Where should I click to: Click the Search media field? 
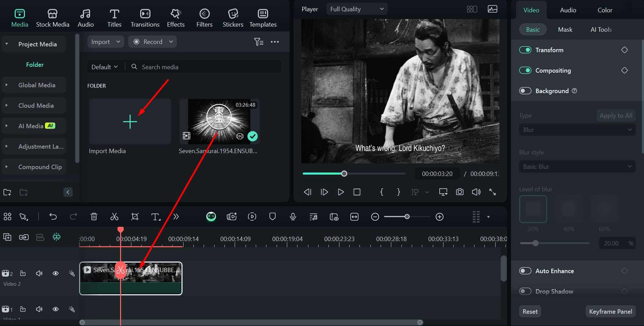tap(205, 67)
